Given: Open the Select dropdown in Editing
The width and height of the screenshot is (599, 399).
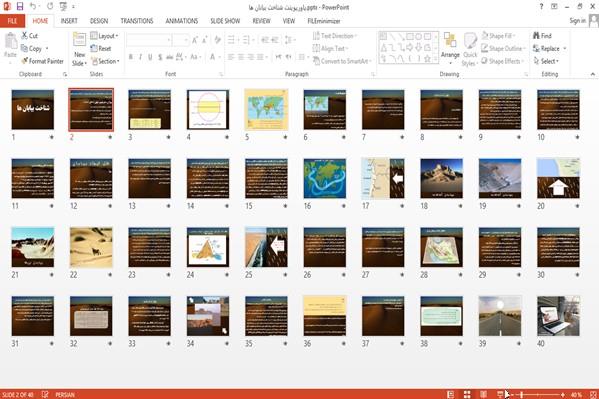Looking at the screenshot, I should pos(546,61).
